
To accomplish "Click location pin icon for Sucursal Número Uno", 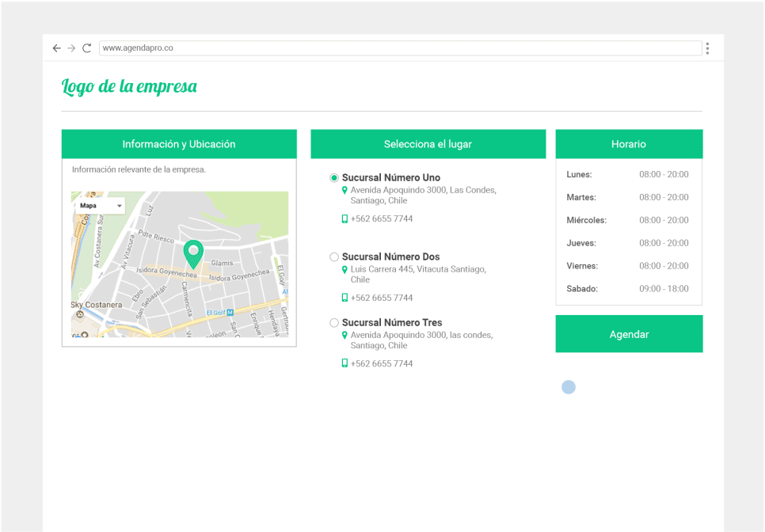I will click(x=344, y=190).
